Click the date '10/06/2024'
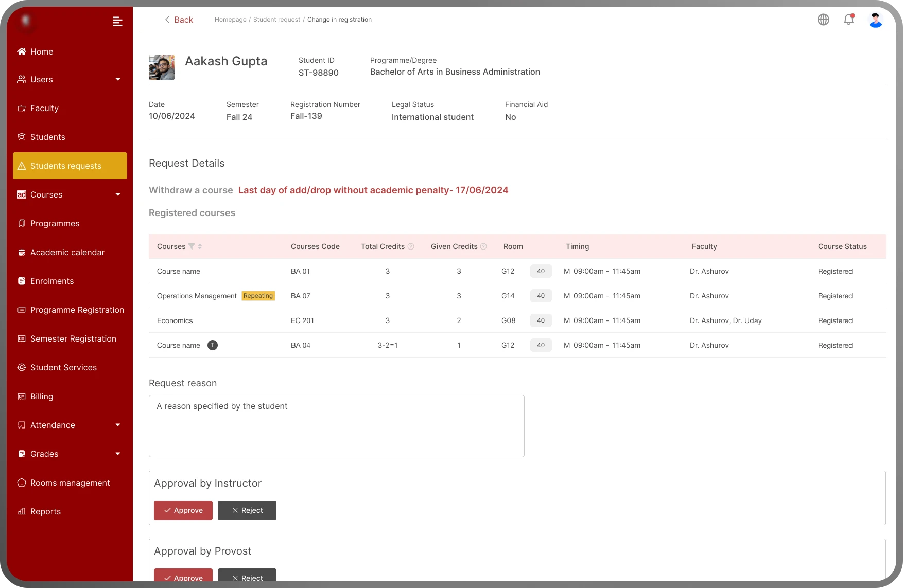 click(172, 116)
